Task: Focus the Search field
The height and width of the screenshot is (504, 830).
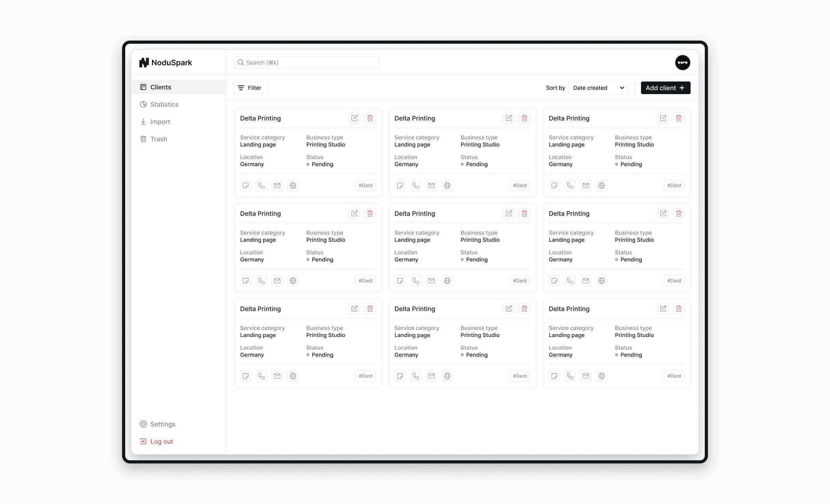Action: point(306,63)
